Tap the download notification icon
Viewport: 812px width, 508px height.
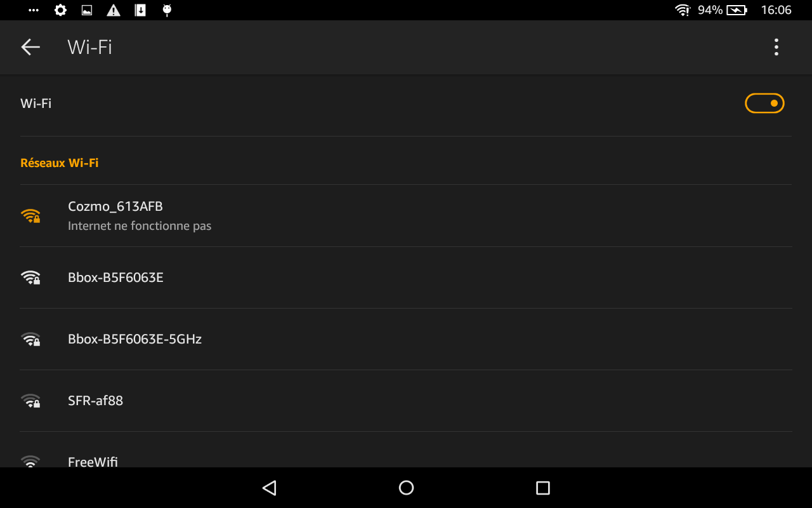tap(141, 10)
